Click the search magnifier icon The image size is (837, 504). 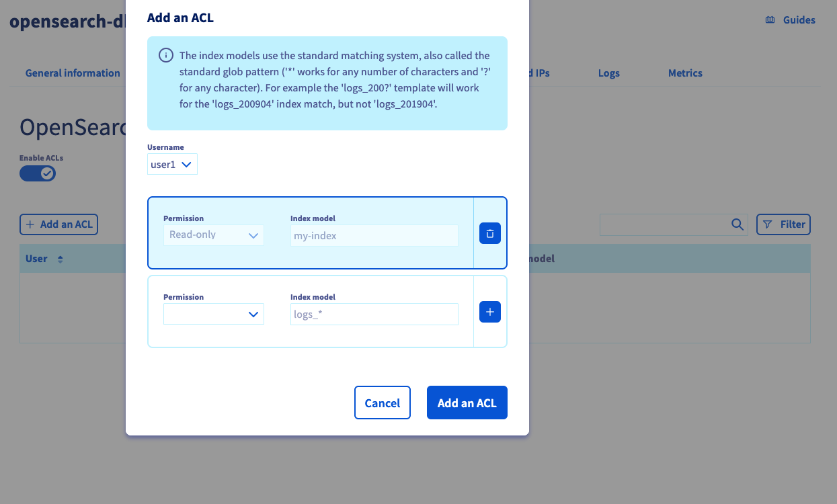737,224
